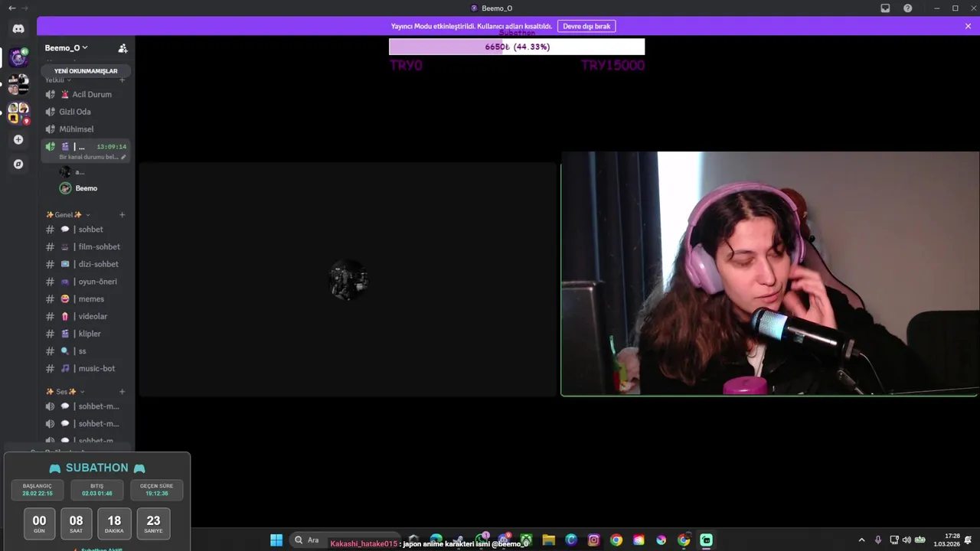Add channel to the Genel category
Viewport: 980px width, 551px height.
(122, 215)
